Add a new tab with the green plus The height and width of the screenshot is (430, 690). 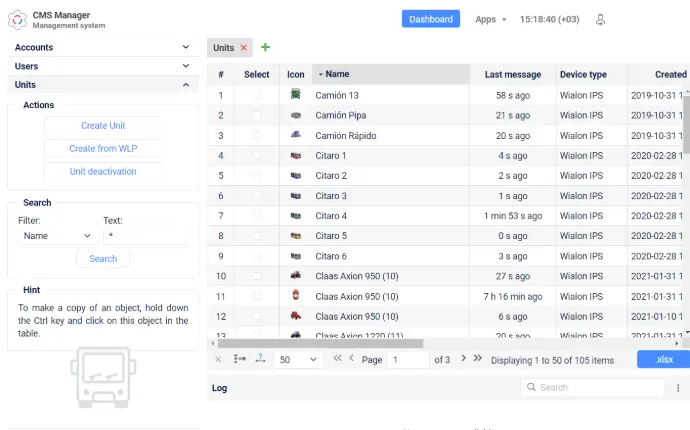[265, 47]
